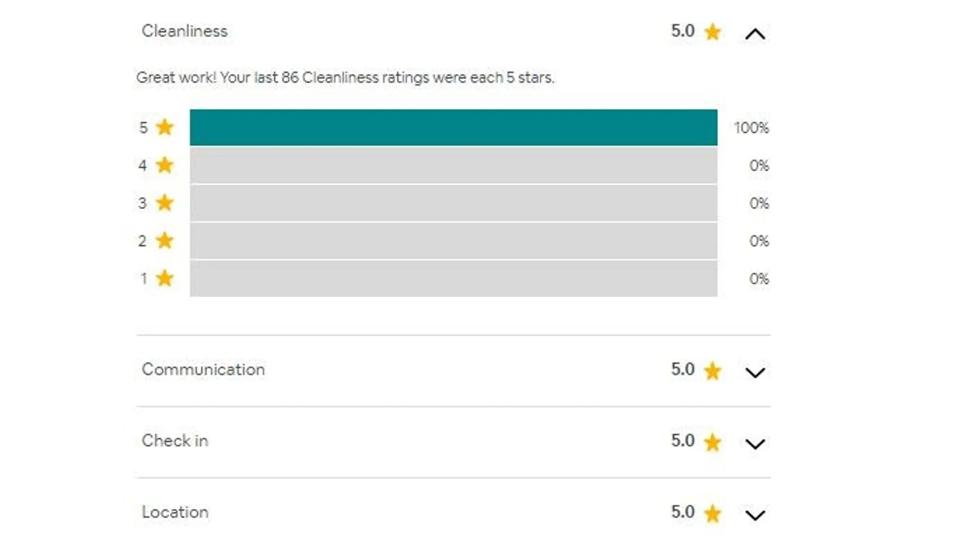Viewport: 980px width, 544px height.
Task: Expand the Location rating section
Action: pyautogui.click(x=755, y=515)
